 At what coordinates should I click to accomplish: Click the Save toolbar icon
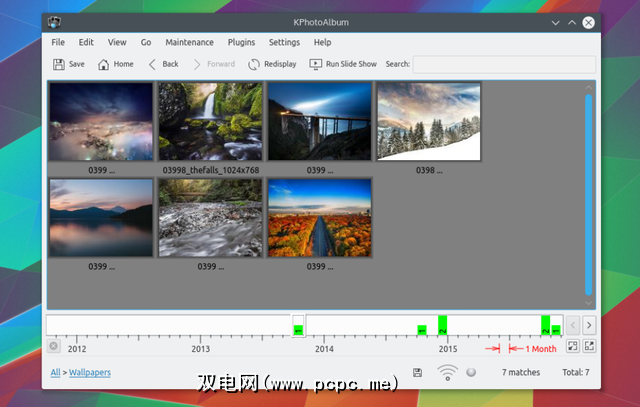coord(59,64)
